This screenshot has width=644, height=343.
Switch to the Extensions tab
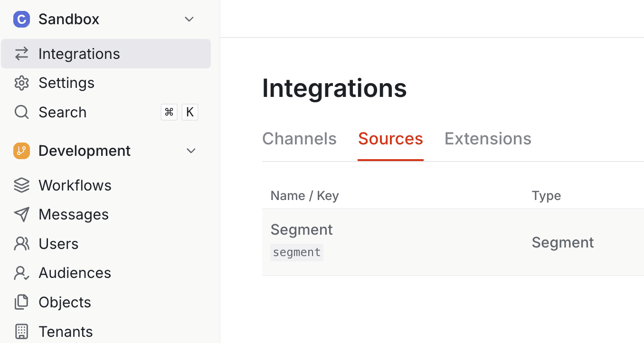pos(488,139)
